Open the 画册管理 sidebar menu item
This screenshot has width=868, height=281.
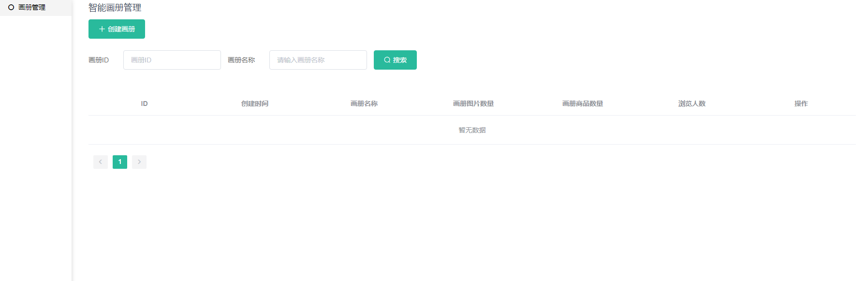pyautogui.click(x=32, y=7)
